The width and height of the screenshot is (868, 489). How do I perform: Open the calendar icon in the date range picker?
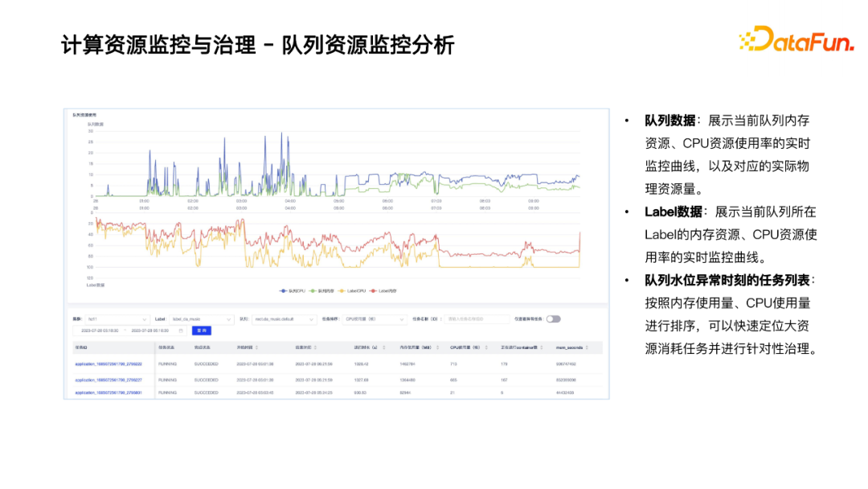pyautogui.click(x=182, y=331)
